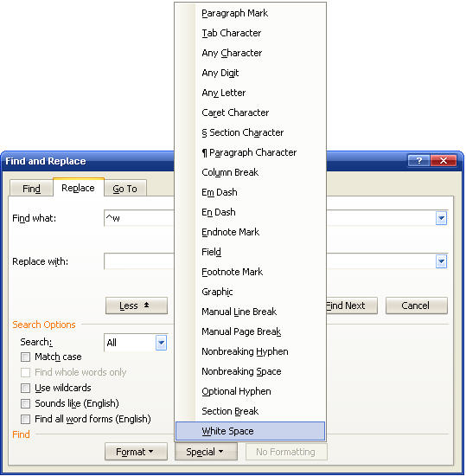The height and width of the screenshot is (476, 466).
Task: Toggle Sounds like (English) checkbox
Action: [x=25, y=403]
